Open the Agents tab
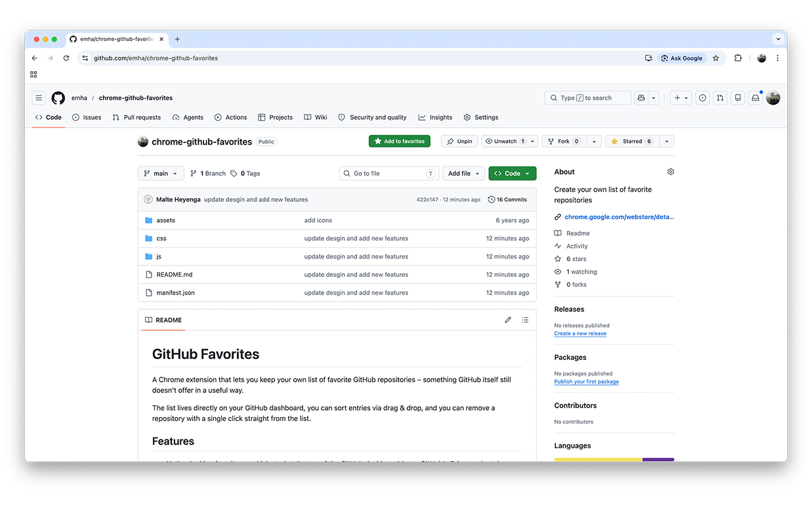 188,117
